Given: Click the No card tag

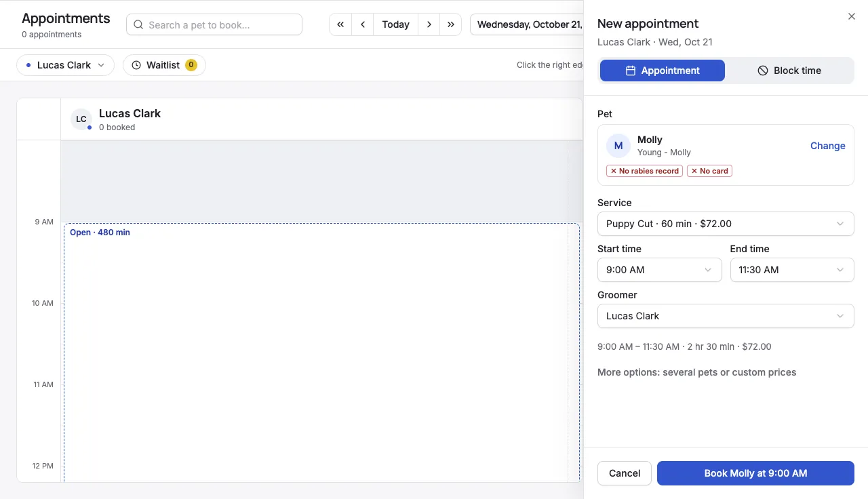Looking at the screenshot, I should point(709,171).
